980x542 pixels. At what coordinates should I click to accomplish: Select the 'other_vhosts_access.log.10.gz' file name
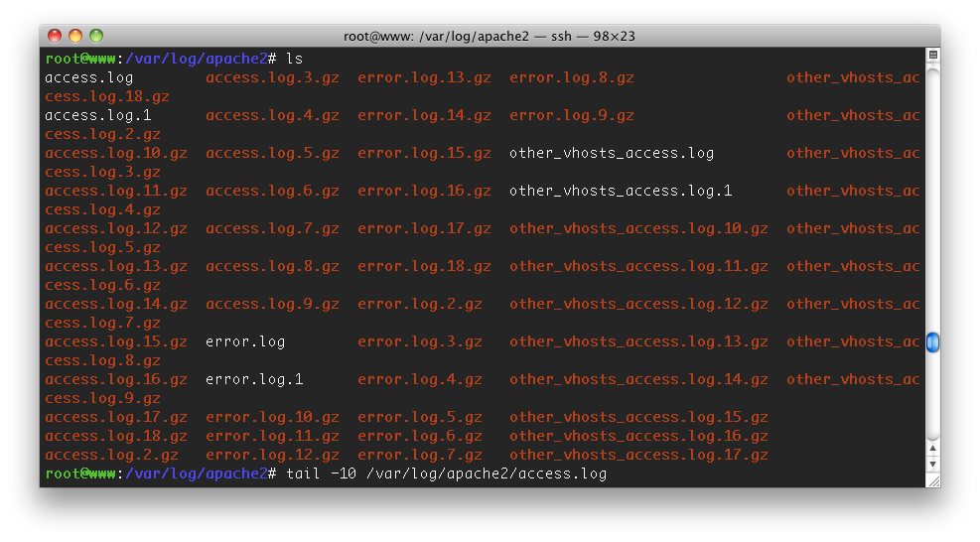click(x=638, y=228)
